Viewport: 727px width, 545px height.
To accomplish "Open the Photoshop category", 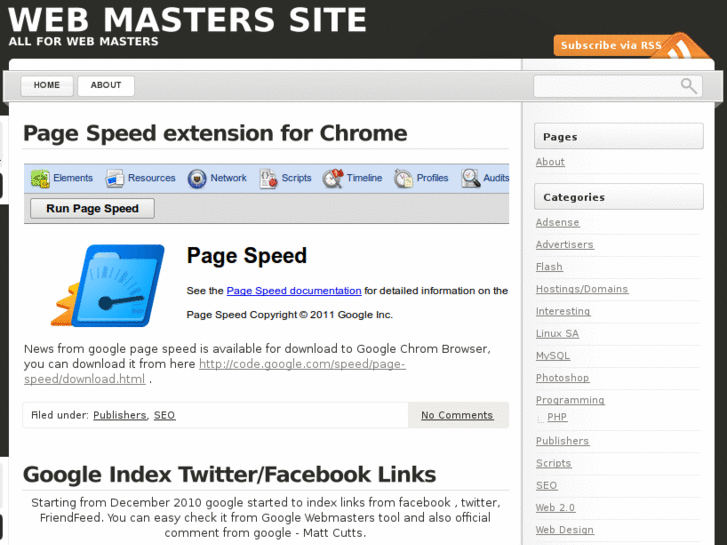I will 562,378.
